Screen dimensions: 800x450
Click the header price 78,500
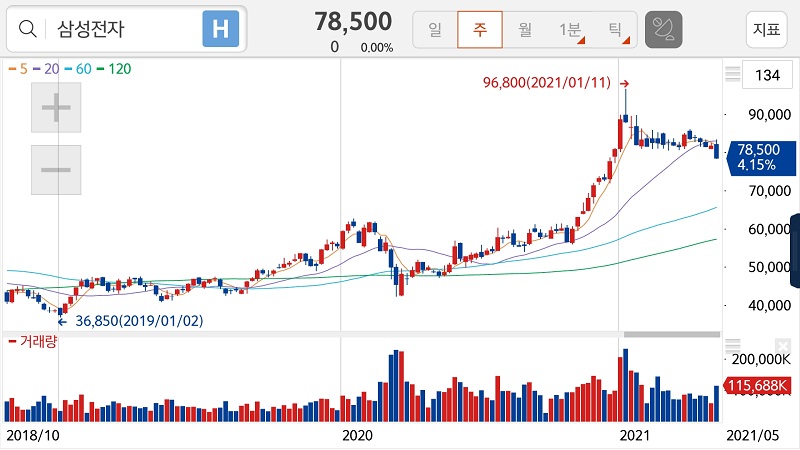click(353, 22)
